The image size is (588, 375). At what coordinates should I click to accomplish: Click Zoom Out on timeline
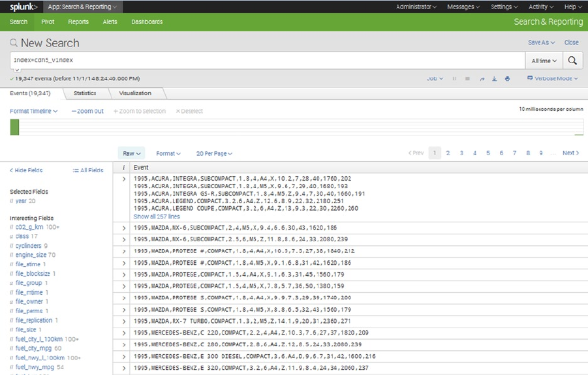point(87,112)
